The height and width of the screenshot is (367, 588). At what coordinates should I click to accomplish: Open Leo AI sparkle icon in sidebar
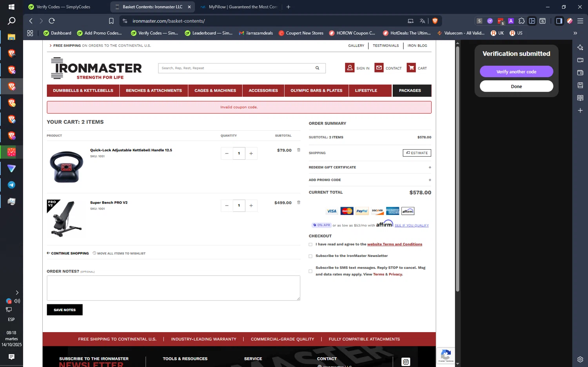click(x=580, y=47)
